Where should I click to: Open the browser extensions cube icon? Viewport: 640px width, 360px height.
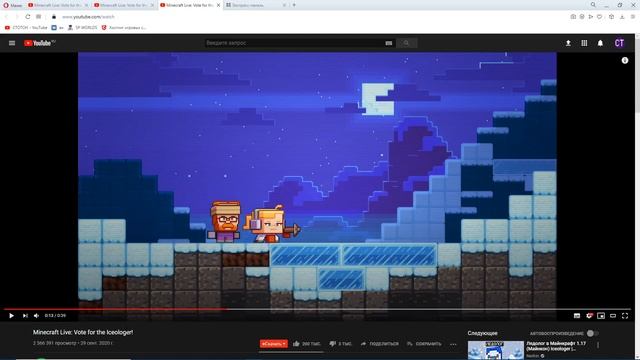click(611, 17)
